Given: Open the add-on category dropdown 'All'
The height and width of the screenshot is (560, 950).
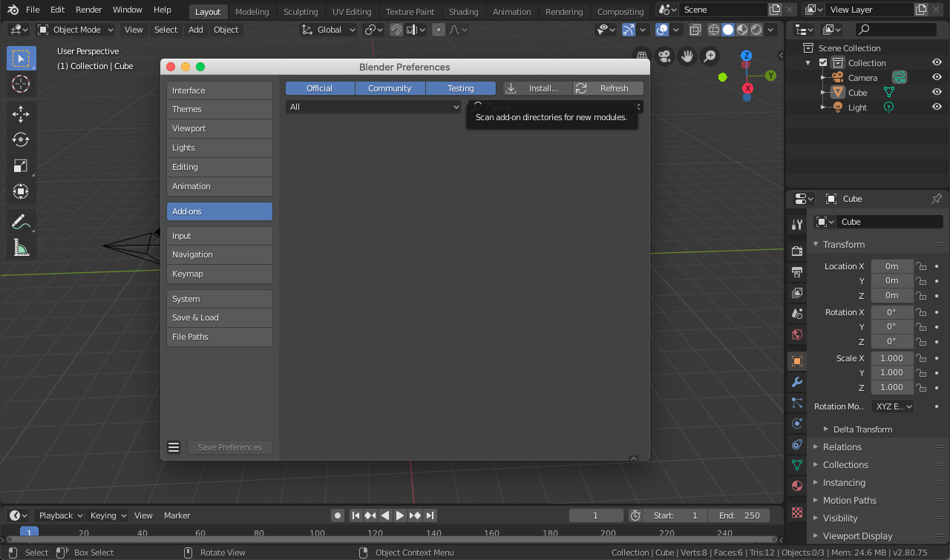Looking at the screenshot, I should point(373,107).
